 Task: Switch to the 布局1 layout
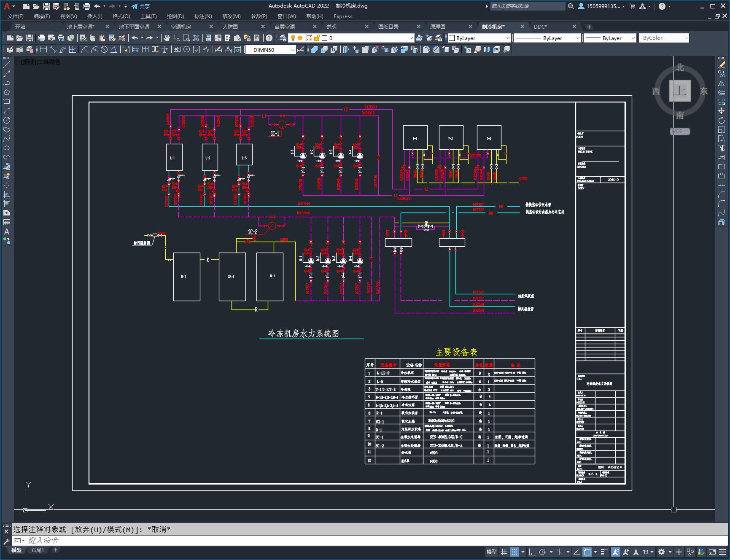(37, 550)
